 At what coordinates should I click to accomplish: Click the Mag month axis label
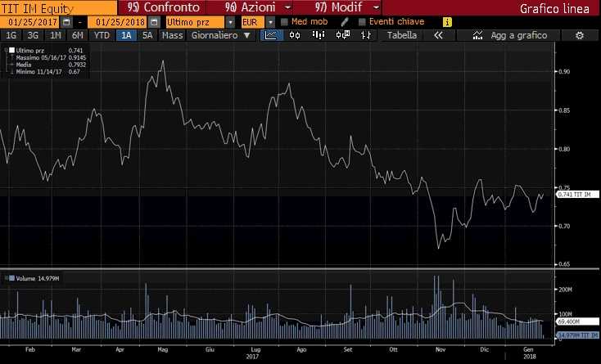(163, 349)
